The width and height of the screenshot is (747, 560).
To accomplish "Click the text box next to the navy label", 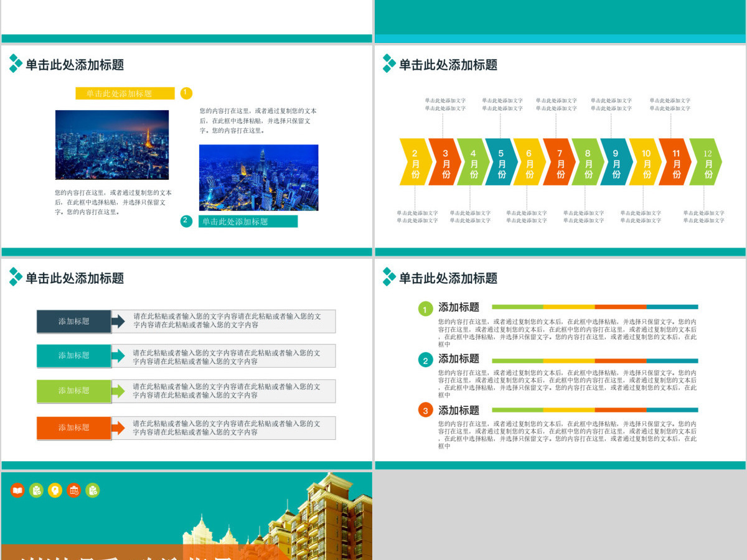I will point(223,321).
